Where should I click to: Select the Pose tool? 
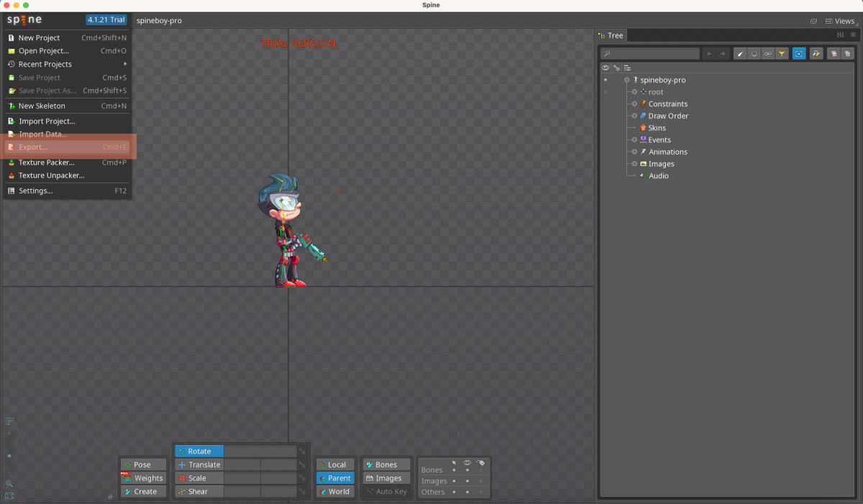(142, 464)
